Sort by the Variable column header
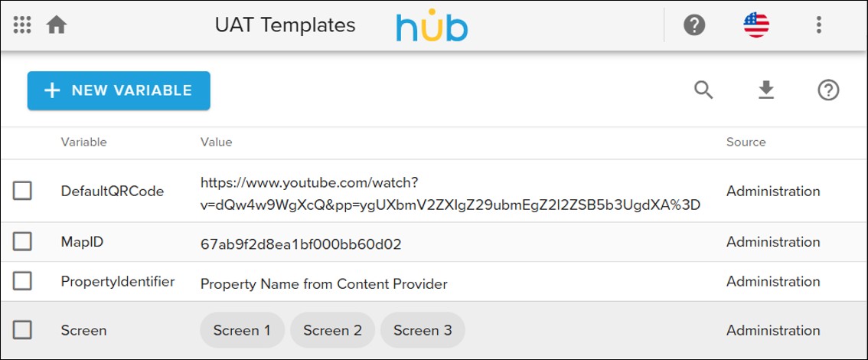Screen dimensions: 868x360 (83, 142)
